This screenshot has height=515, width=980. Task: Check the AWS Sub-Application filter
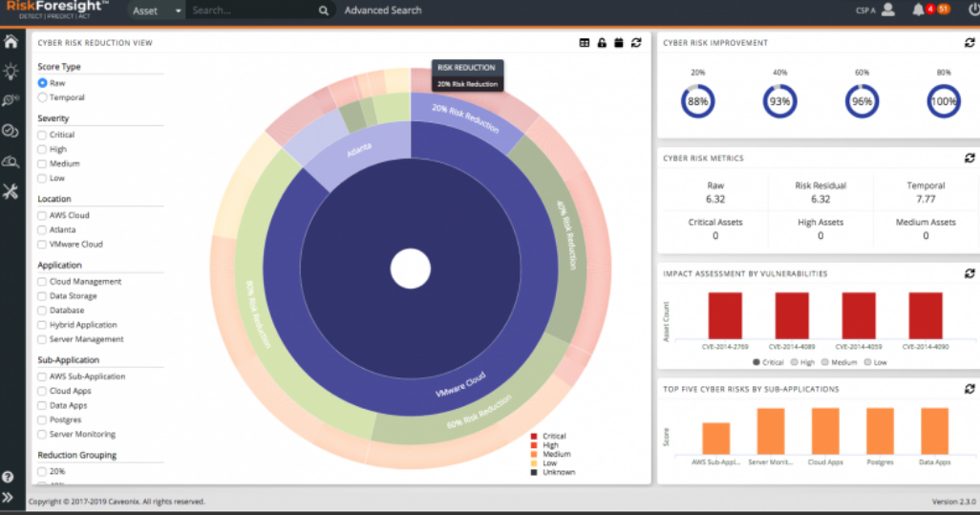pyautogui.click(x=42, y=376)
